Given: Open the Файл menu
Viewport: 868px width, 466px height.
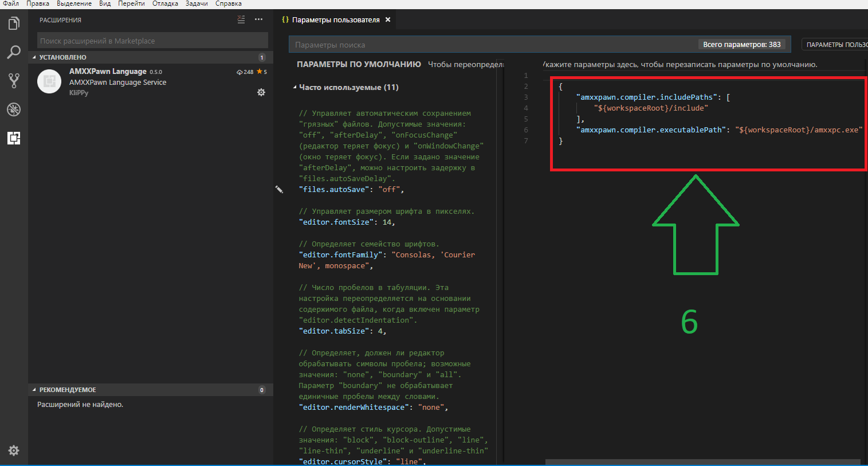Looking at the screenshot, I should pyautogui.click(x=11, y=3).
